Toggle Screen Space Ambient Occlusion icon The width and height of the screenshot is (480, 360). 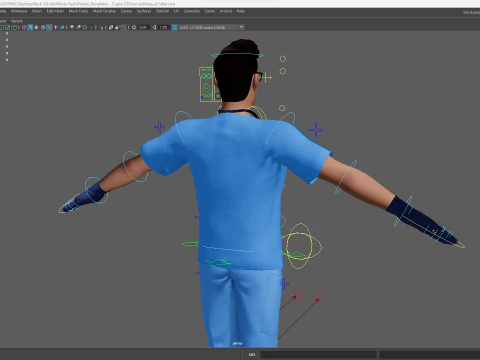pyautogui.click(x=72, y=27)
